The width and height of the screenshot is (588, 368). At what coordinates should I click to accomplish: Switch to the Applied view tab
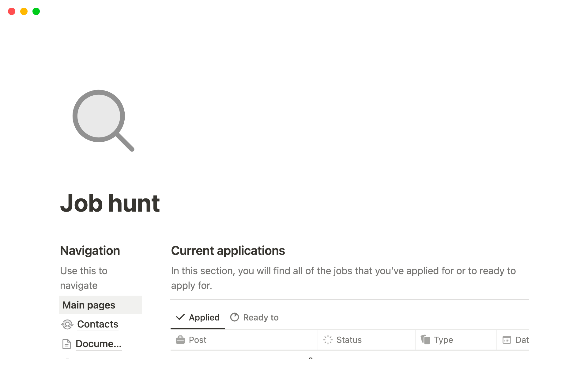pyautogui.click(x=204, y=317)
